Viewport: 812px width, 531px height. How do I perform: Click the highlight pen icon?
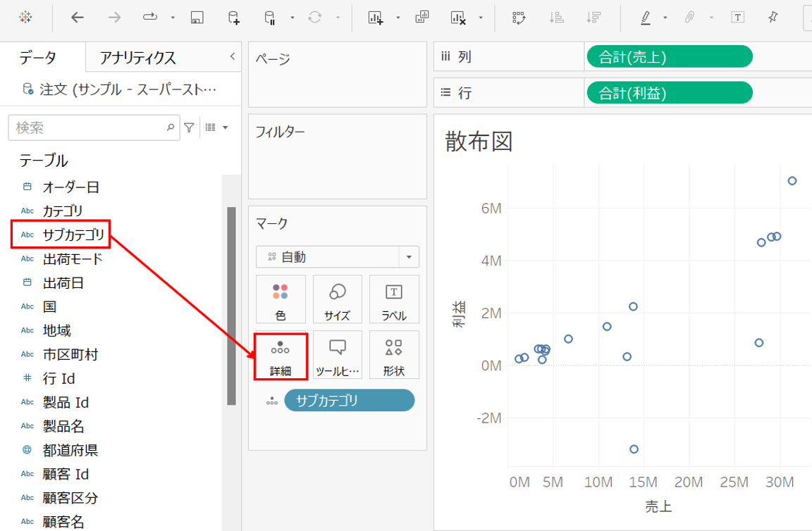(x=645, y=18)
